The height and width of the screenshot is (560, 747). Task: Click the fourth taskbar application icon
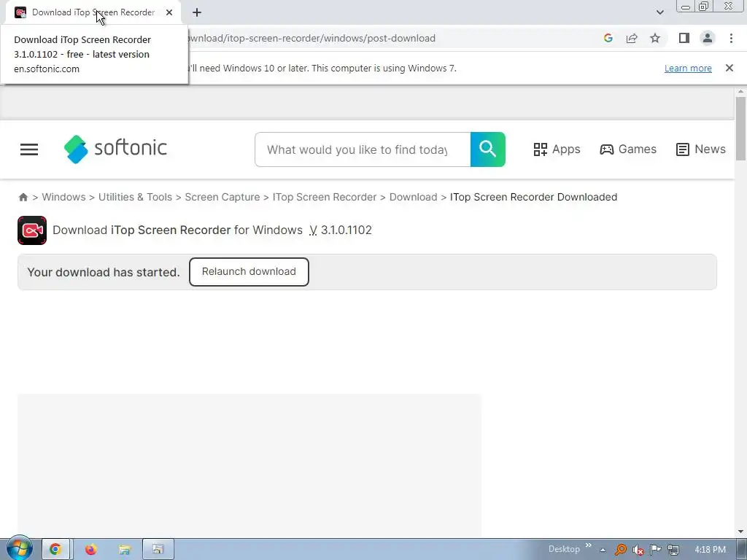click(x=158, y=550)
